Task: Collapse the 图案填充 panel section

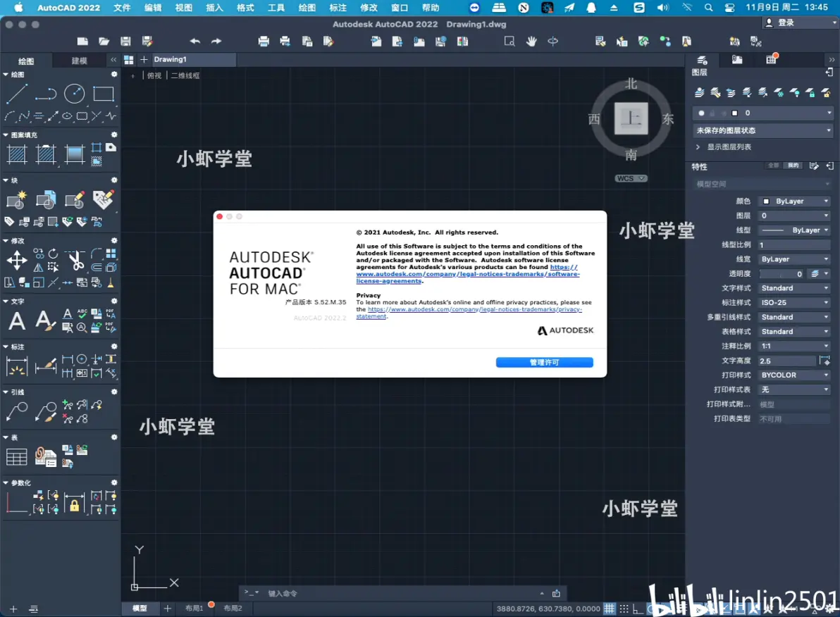Action: click(6, 135)
